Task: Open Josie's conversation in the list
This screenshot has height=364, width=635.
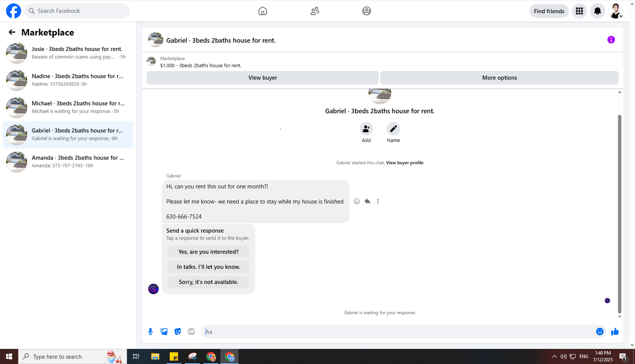Action: pos(68,53)
